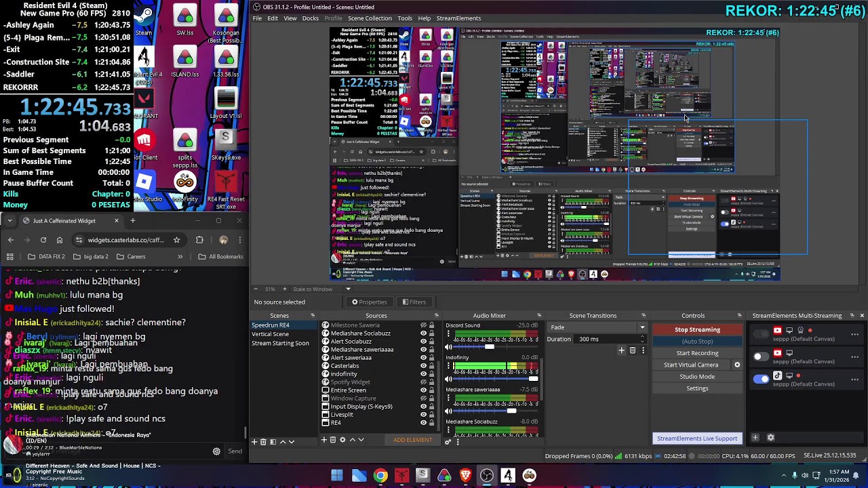Open the browser tab search chevron
868x488 pixels.
pyautogui.click(x=10, y=221)
